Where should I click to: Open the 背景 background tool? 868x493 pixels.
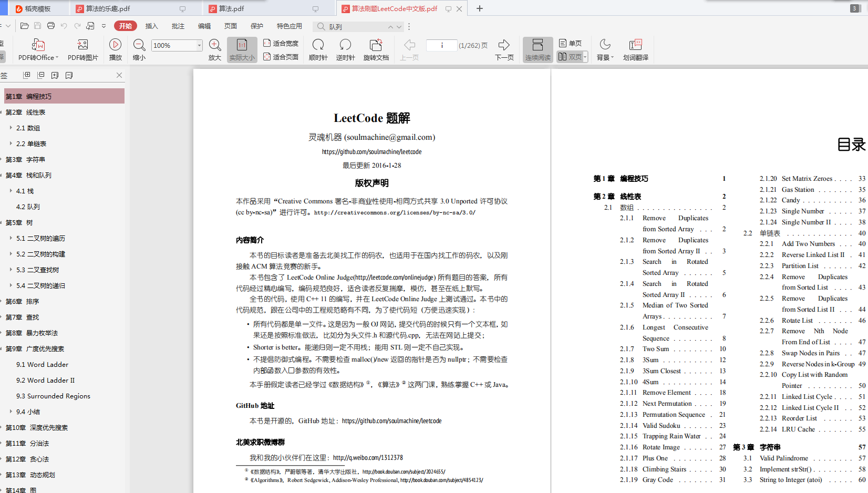click(604, 50)
